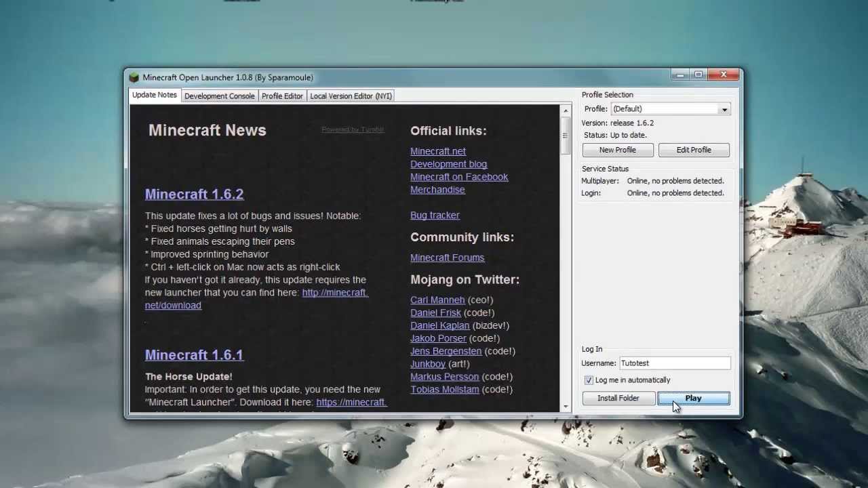This screenshot has width=868, height=488.
Task: Click The Horse Update! heading text
Action: tap(189, 376)
